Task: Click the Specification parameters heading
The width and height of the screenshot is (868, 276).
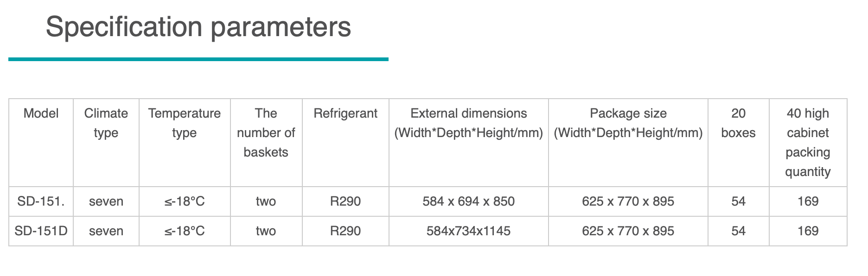Action: pos(198,27)
